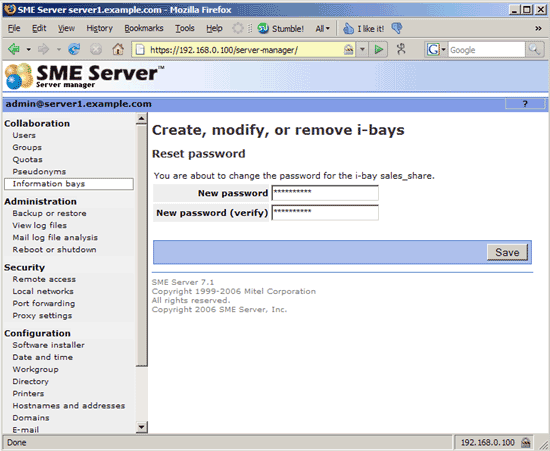
Task: Open the Tools menu
Action: click(185, 28)
